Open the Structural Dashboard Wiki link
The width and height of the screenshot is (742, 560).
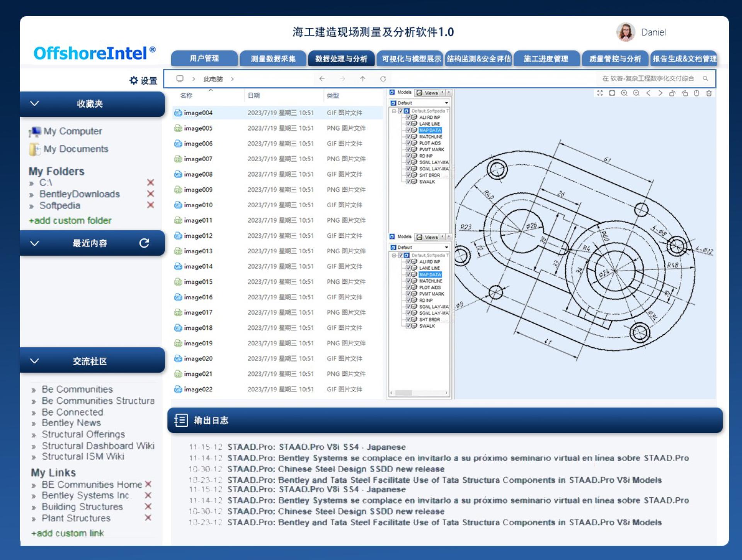tap(98, 446)
